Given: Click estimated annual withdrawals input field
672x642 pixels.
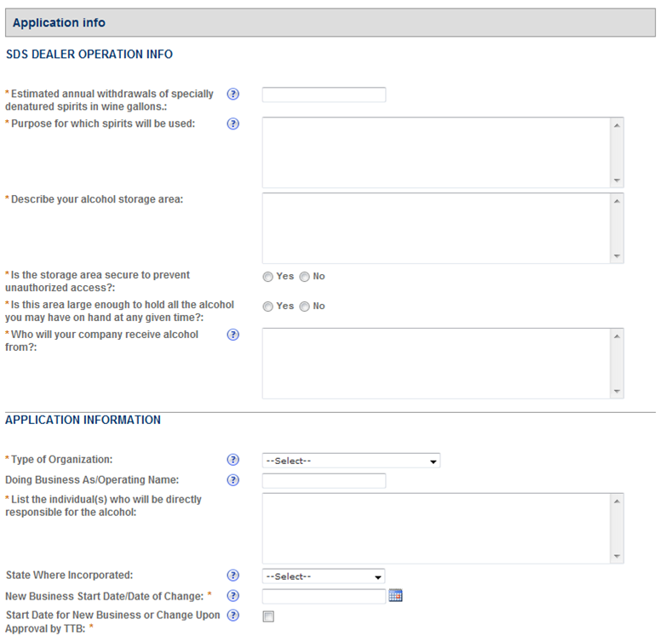Looking at the screenshot, I should (324, 95).
